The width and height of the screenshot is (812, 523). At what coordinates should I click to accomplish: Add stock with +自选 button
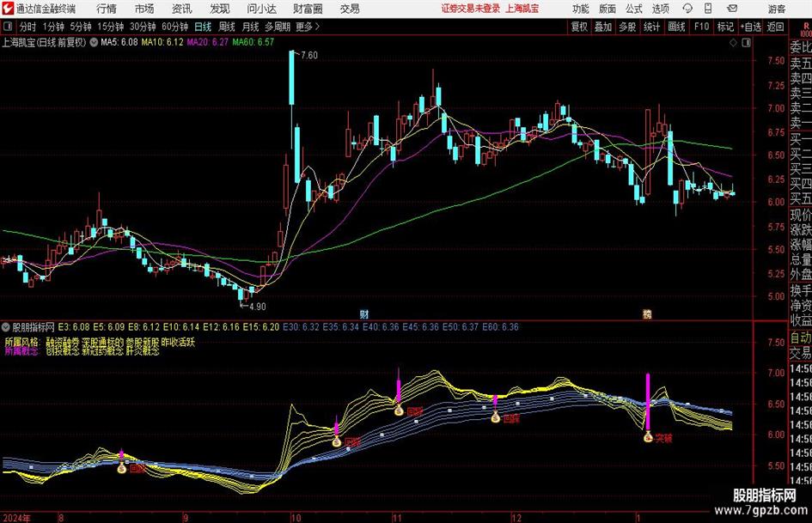(751, 27)
